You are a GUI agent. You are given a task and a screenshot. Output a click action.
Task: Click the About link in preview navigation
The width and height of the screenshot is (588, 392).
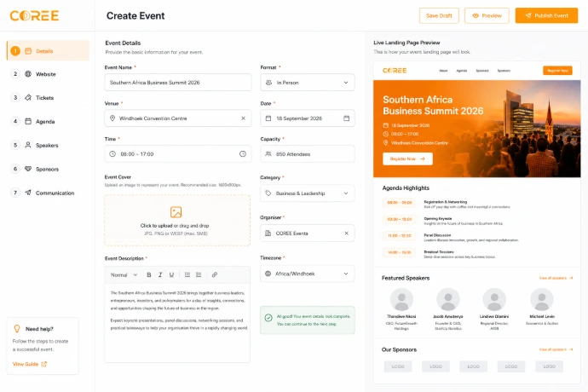click(x=443, y=71)
